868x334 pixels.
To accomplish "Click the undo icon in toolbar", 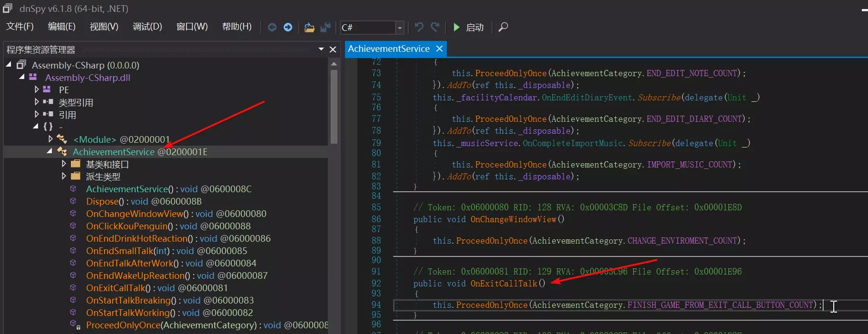I will 419,27.
